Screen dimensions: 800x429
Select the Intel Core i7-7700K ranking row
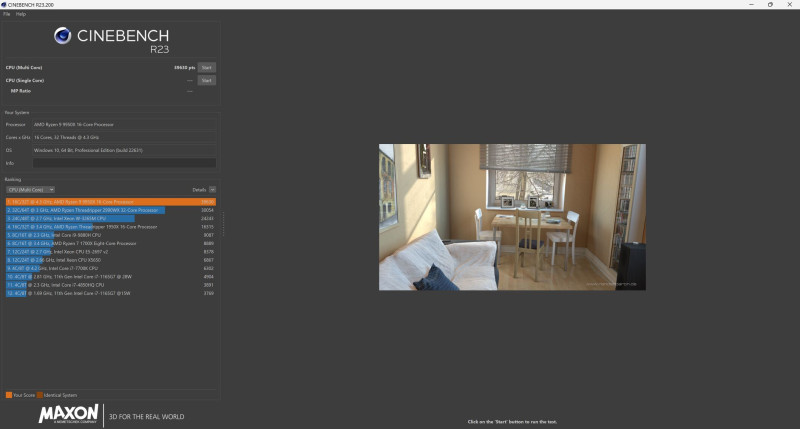point(111,268)
